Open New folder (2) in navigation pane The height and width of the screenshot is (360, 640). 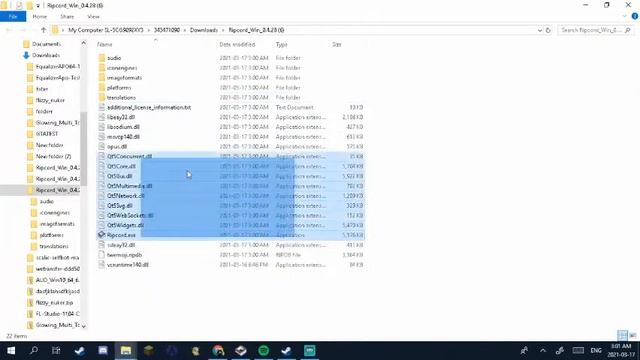[x=53, y=156]
